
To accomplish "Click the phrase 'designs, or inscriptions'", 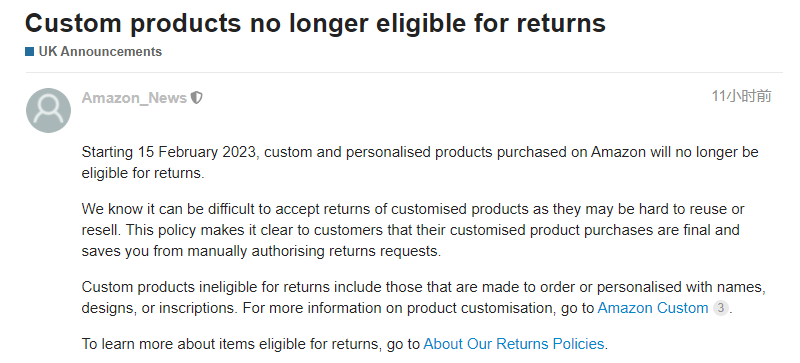I will click(x=159, y=308).
